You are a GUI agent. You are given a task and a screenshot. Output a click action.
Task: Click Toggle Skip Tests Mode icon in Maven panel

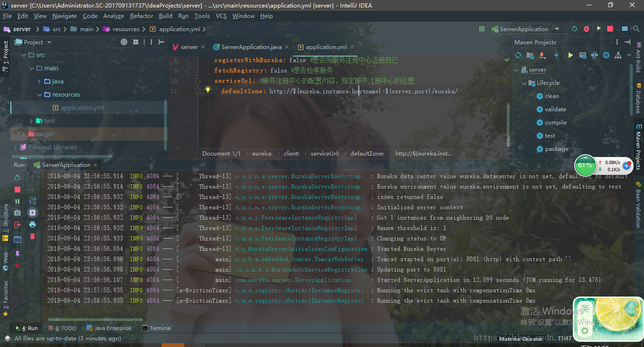[x=594, y=55]
